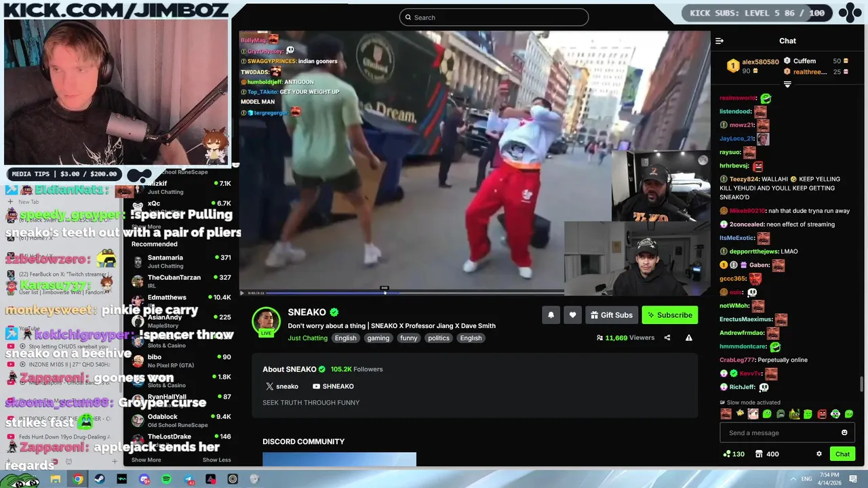Open Odablock channel in sidebar
Viewport: 868px width, 488px height.
(182, 420)
